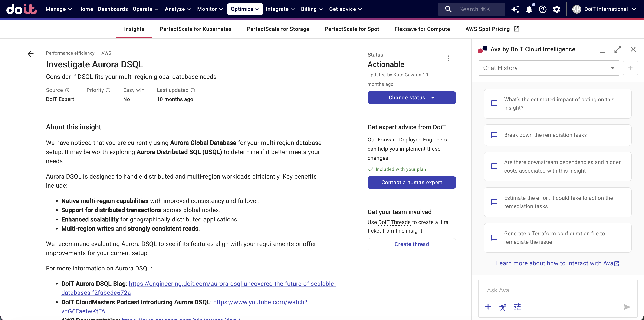
Task: Open the help question mark icon
Action: click(542, 9)
